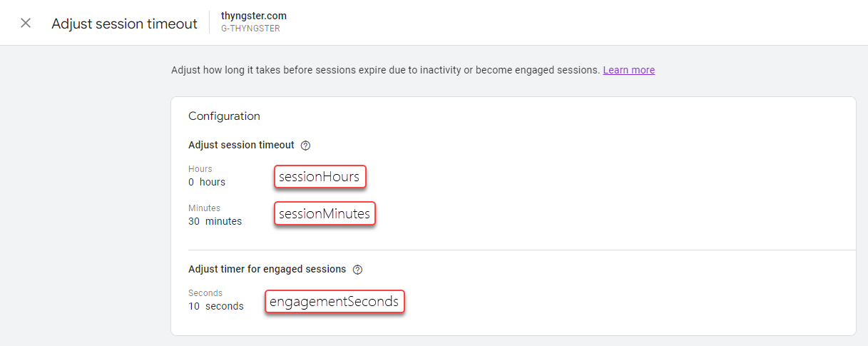Click the description text about session expiry
This screenshot has height=346, width=868.
tap(385, 70)
